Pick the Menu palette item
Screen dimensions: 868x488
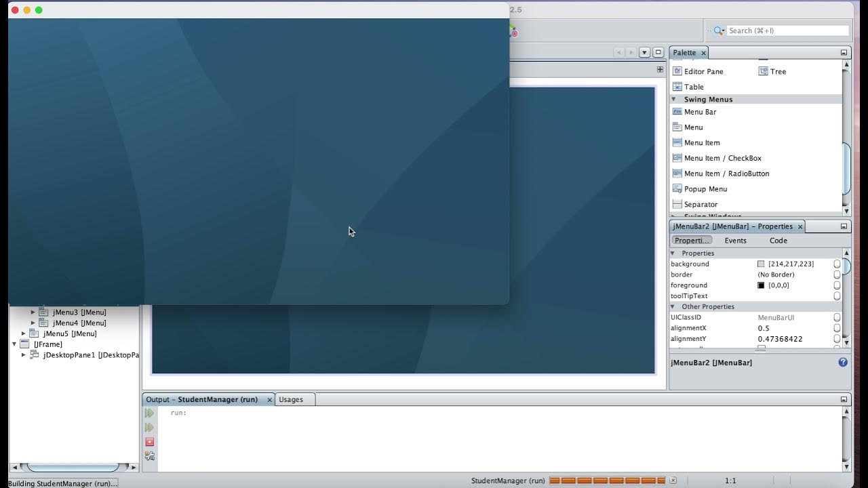click(x=688, y=127)
